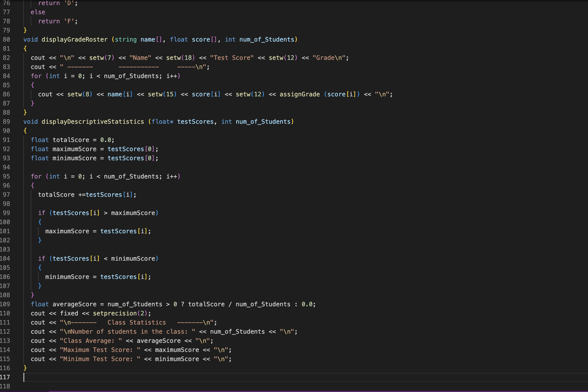Place cursor on the Class Statistics string
The image size is (588, 392).
137,322
